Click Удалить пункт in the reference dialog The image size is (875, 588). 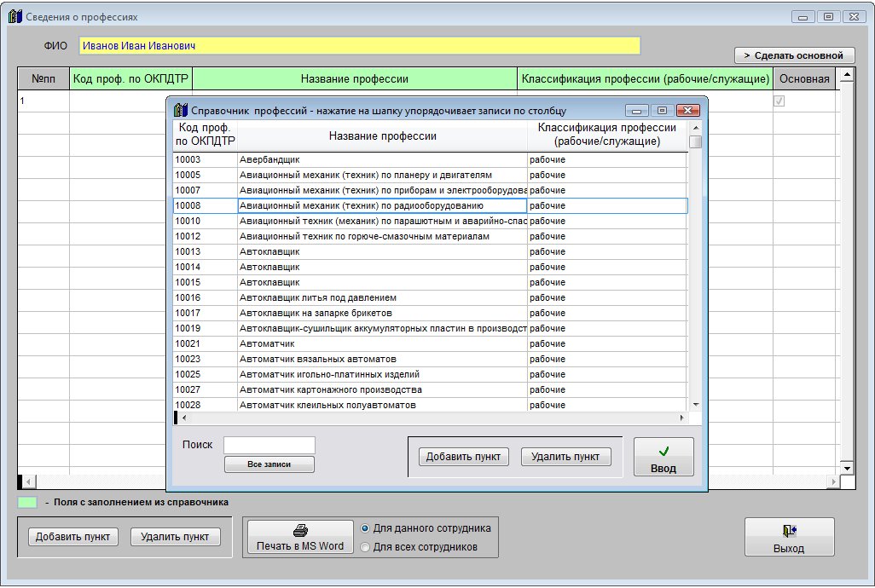click(565, 457)
